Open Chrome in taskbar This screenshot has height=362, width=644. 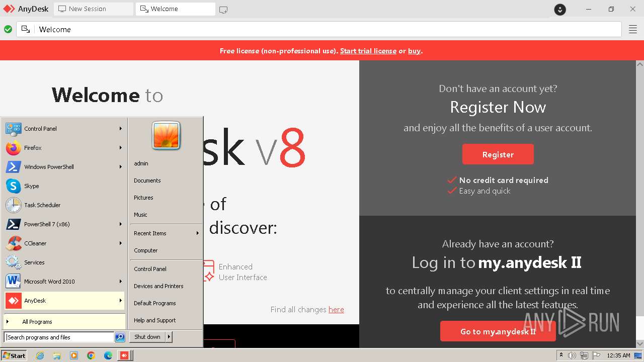point(91,355)
